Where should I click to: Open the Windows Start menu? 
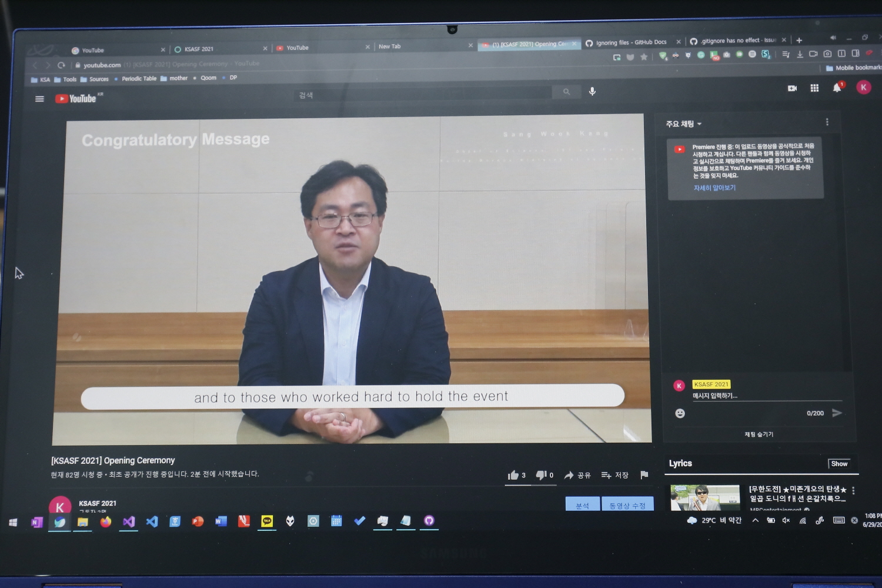pos(13,522)
